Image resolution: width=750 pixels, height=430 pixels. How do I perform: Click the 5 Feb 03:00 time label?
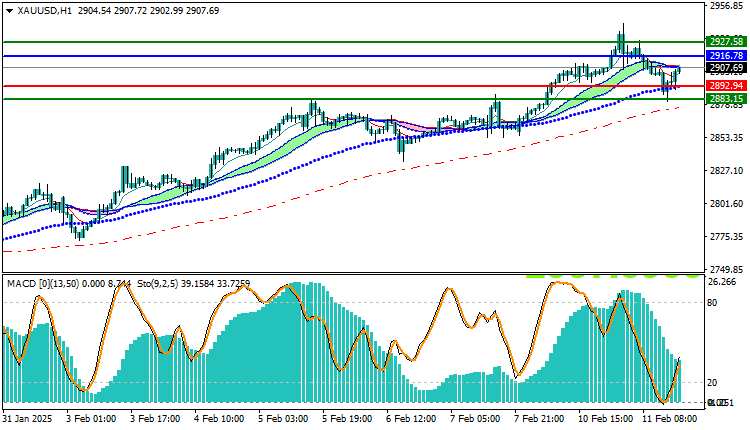coord(283,419)
